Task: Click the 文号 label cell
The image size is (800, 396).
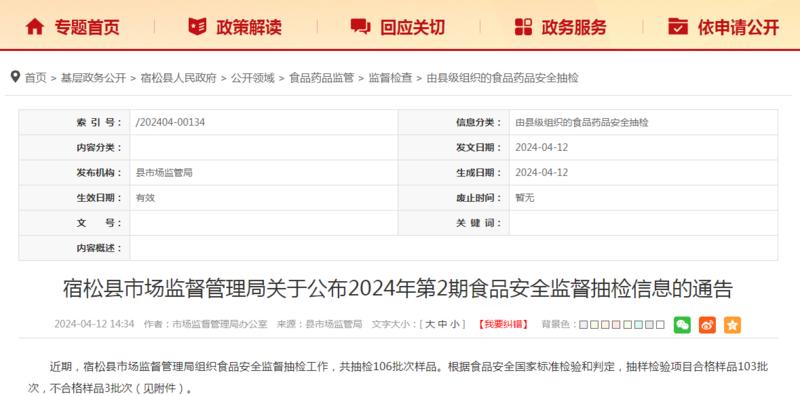Action: pos(74,223)
